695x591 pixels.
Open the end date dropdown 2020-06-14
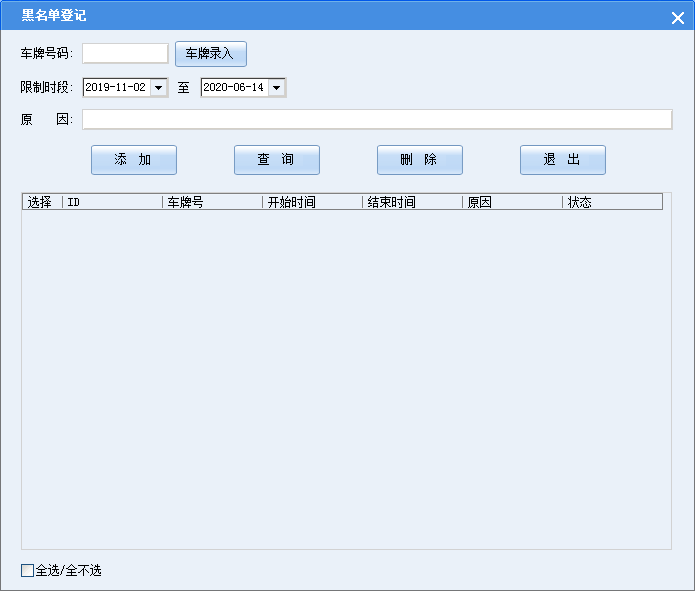tap(277, 87)
